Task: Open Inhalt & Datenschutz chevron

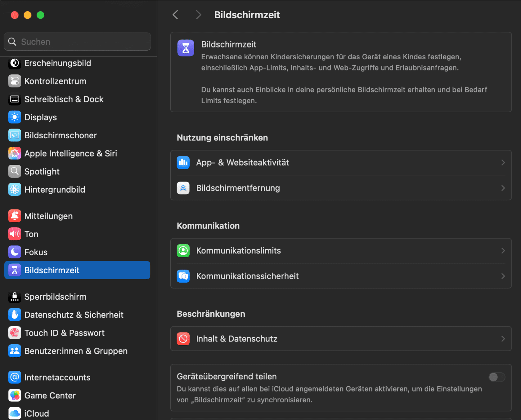Action: point(503,339)
